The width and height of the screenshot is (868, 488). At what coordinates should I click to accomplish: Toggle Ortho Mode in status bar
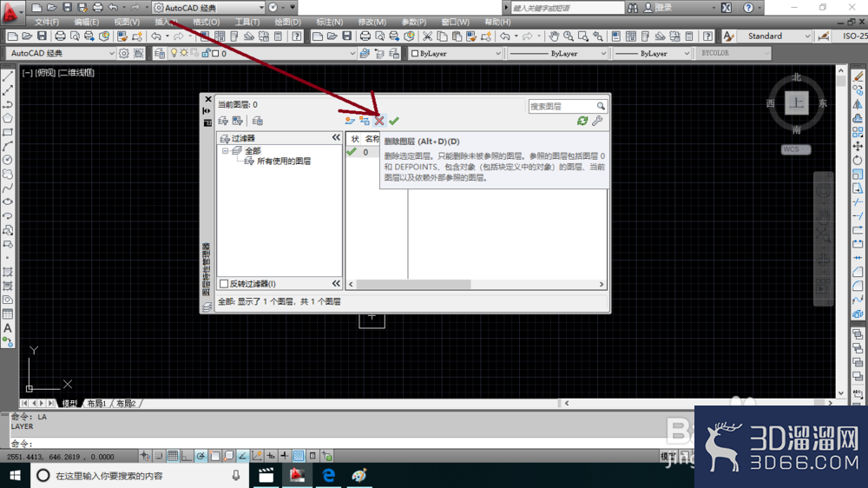pos(187,456)
